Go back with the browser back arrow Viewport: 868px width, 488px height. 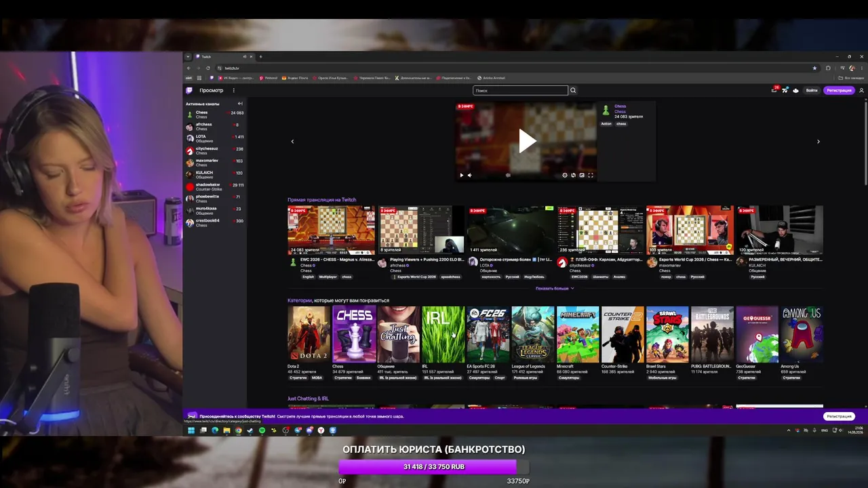pyautogui.click(x=189, y=68)
